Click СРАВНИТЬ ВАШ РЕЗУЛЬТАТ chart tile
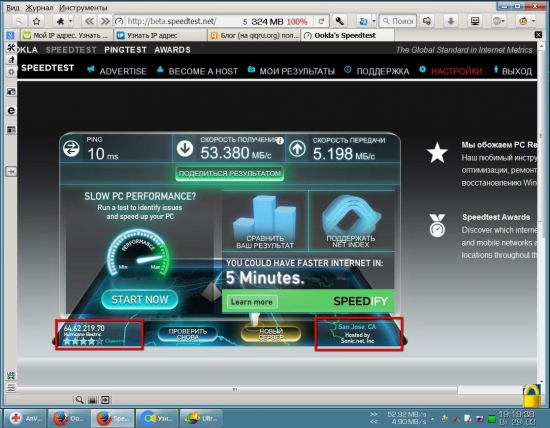The width and height of the screenshot is (550, 428). [265, 221]
